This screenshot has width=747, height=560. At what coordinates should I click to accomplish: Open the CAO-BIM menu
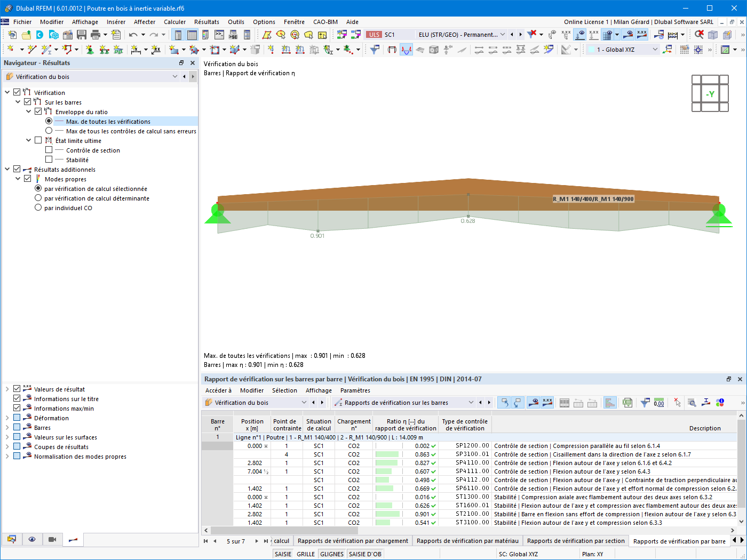pos(325,22)
